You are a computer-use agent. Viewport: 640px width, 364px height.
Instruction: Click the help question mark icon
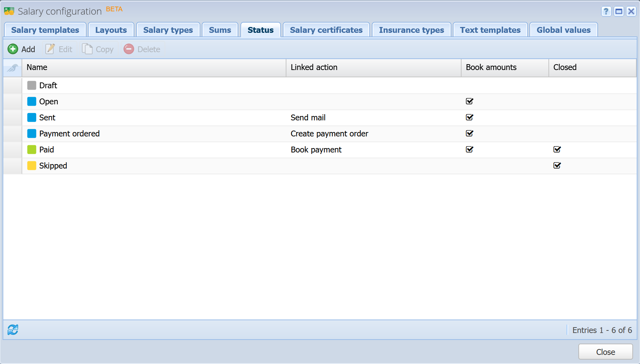click(606, 11)
